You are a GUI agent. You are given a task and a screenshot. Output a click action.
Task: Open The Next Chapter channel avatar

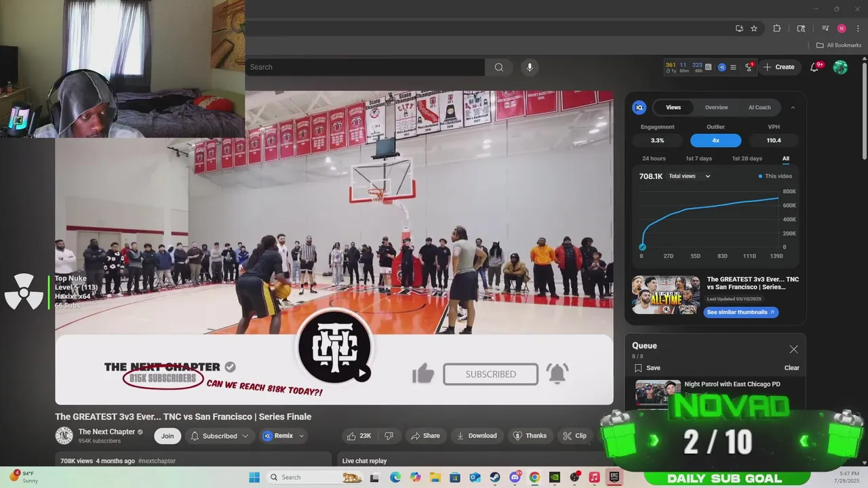[x=64, y=436]
